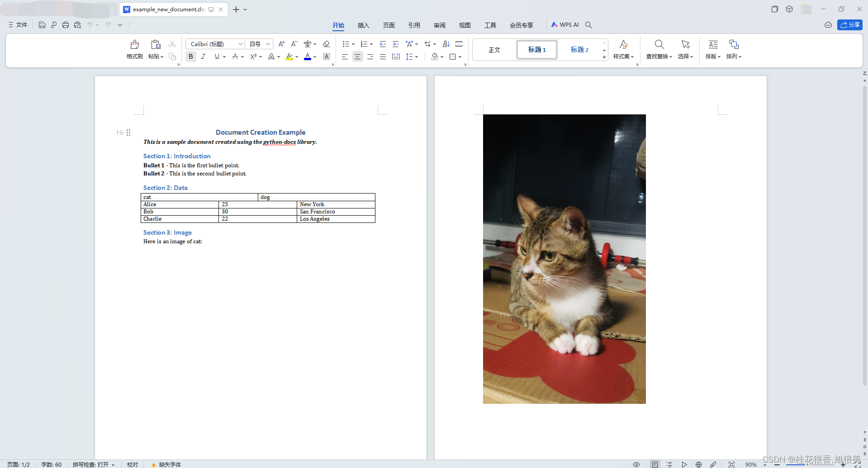Click the Print Preview icon
This screenshot has width=868, height=468.
77,25
